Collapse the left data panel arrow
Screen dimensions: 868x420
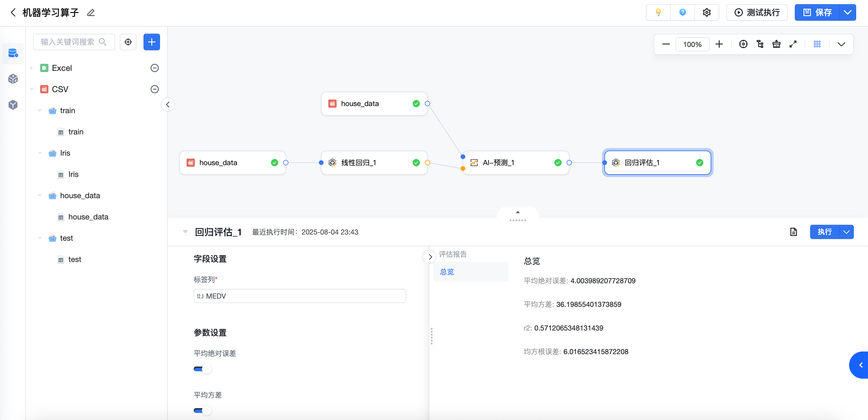tap(168, 105)
